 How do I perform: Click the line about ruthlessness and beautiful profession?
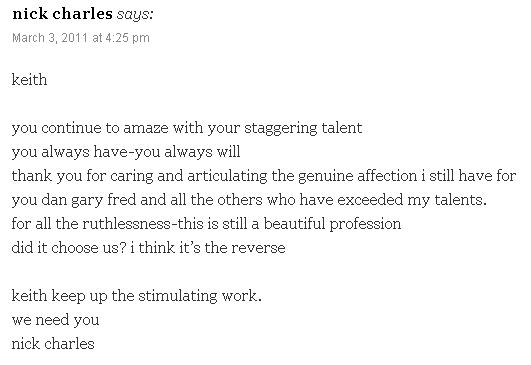[x=206, y=224]
